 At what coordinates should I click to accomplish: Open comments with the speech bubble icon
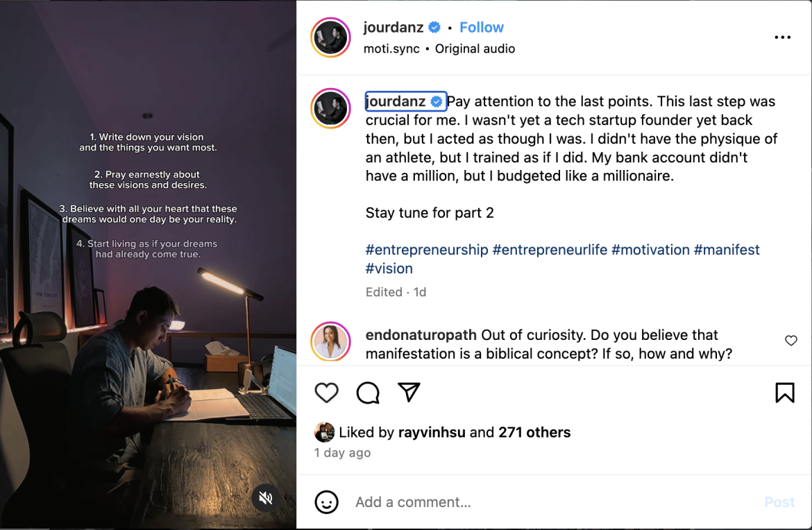(368, 393)
